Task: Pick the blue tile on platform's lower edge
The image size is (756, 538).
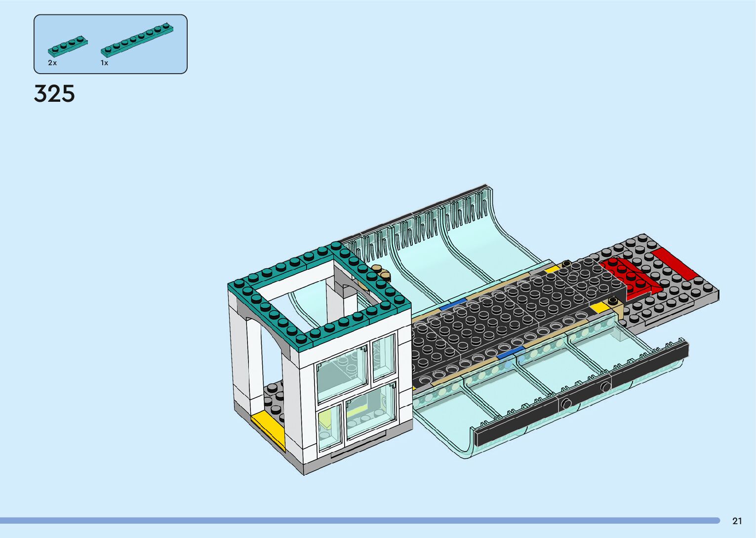Action: [x=511, y=353]
